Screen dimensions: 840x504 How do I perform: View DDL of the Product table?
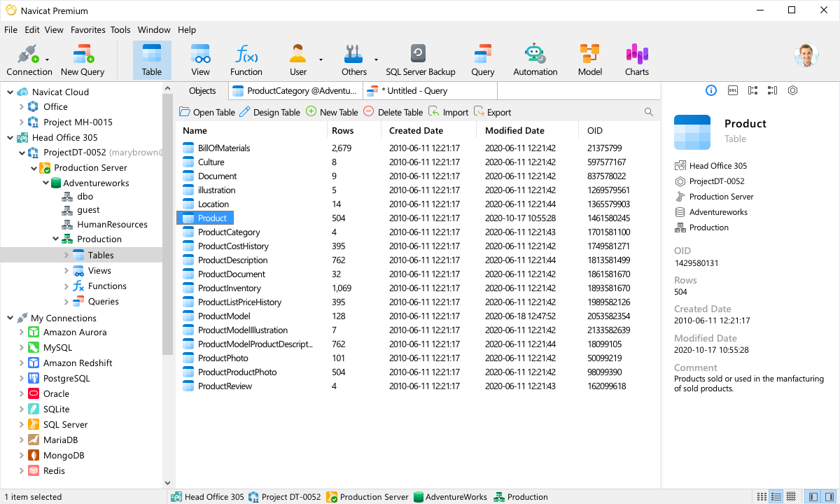click(x=732, y=90)
